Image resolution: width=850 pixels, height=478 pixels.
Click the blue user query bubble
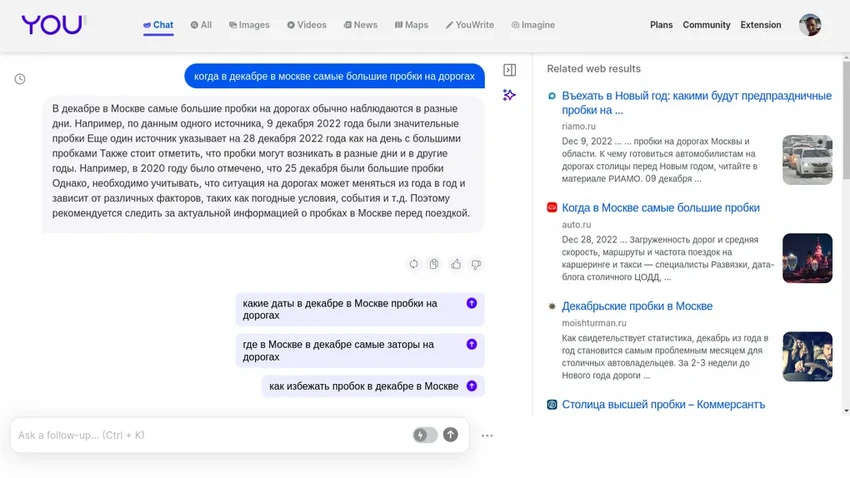click(x=334, y=76)
